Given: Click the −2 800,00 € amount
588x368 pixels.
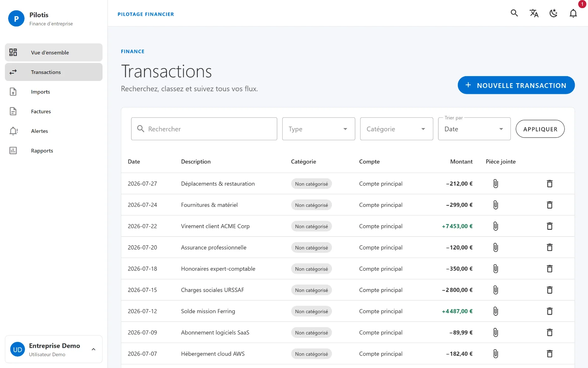Looking at the screenshot, I should pos(457,290).
